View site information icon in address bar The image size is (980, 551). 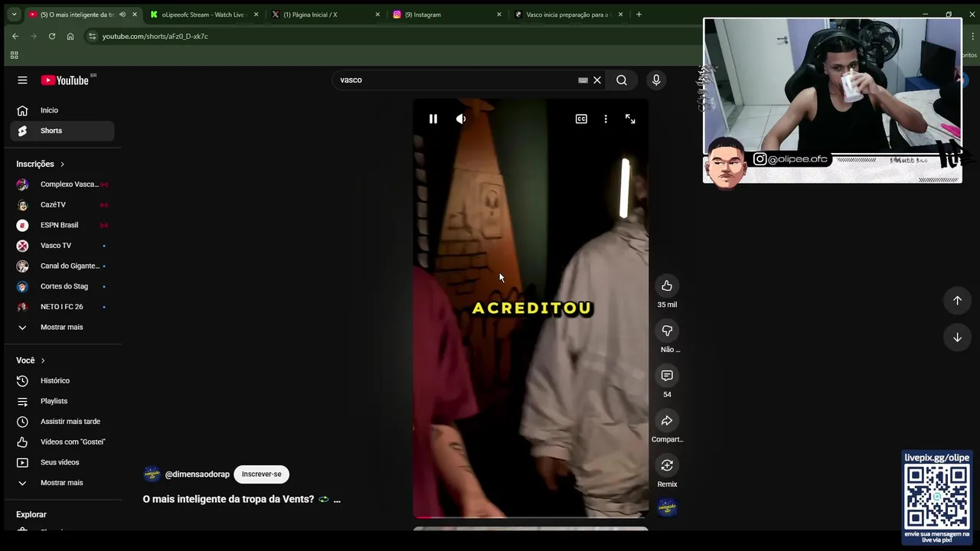click(92, 36)
